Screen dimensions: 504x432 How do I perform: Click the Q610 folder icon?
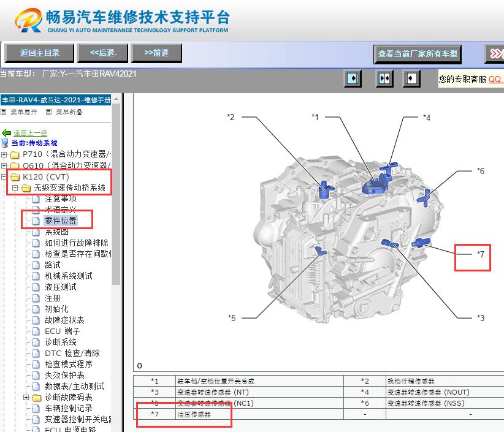click(15, 165)
